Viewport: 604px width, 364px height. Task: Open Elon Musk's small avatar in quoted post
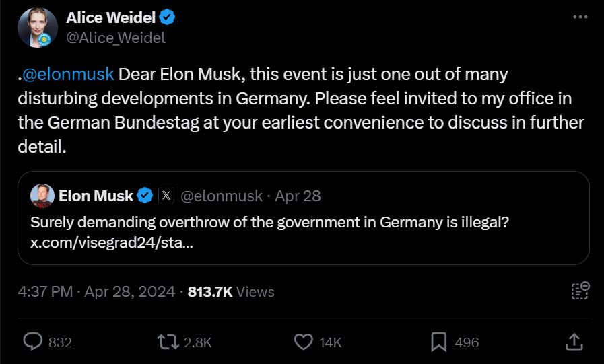click(x=42, y=196)
